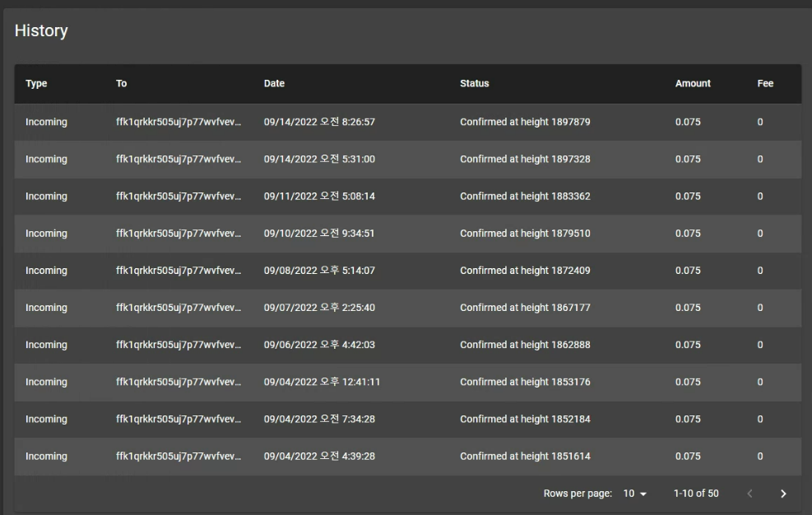812x515 pixels.
Task: Click status Confirmed at height 1867177
Action: 525,308
